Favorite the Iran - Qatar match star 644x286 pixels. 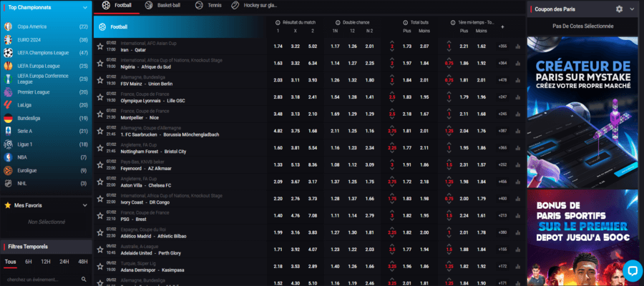(99, 46)
